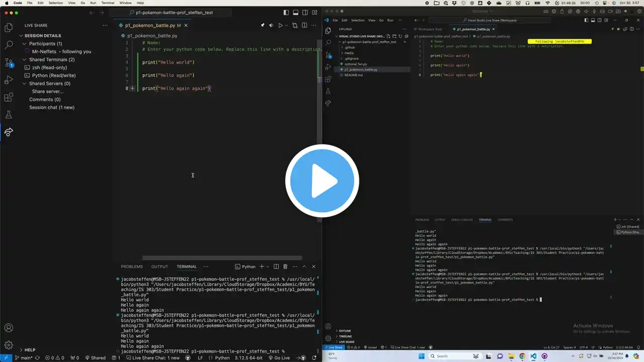The image size is (644, 362).
Task: Click the speaker icon in Mac editor toolbar
Action: [x=271, y=25]
